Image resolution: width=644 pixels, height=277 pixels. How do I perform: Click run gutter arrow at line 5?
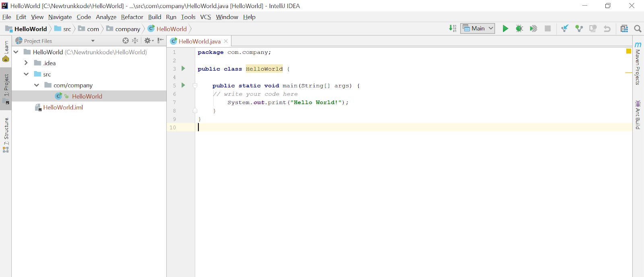click(x=183, y=85)
